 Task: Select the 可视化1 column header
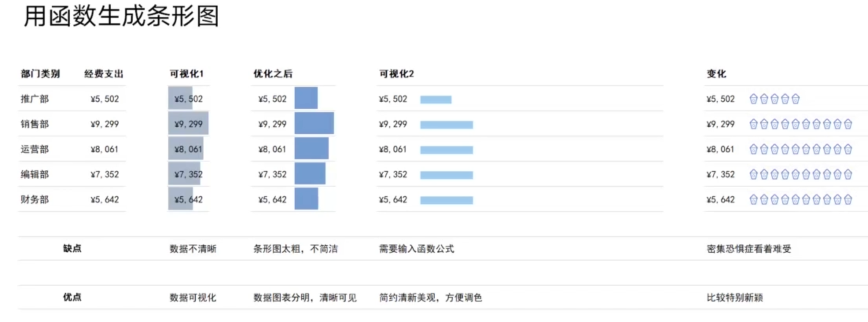[x=186, y=74]
